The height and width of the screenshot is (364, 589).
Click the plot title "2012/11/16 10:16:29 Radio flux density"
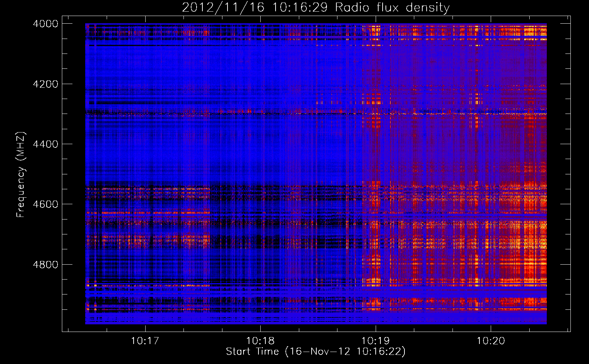[316, 7]
